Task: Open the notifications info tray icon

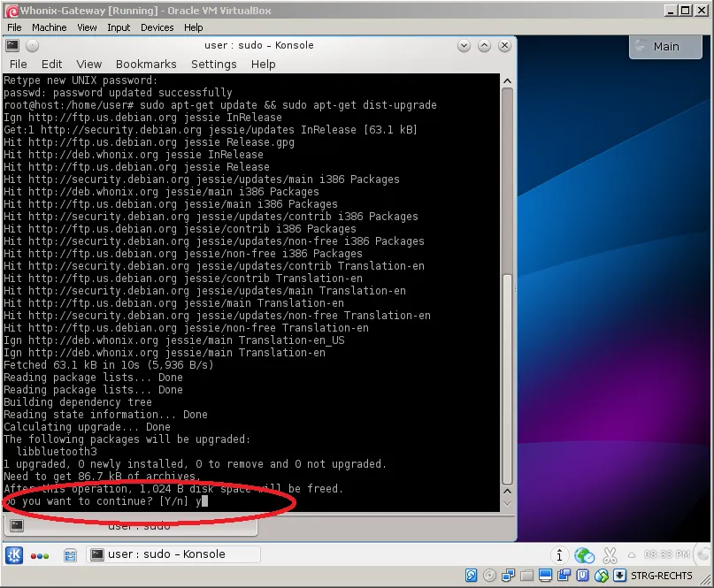Action: coord(559,555)
